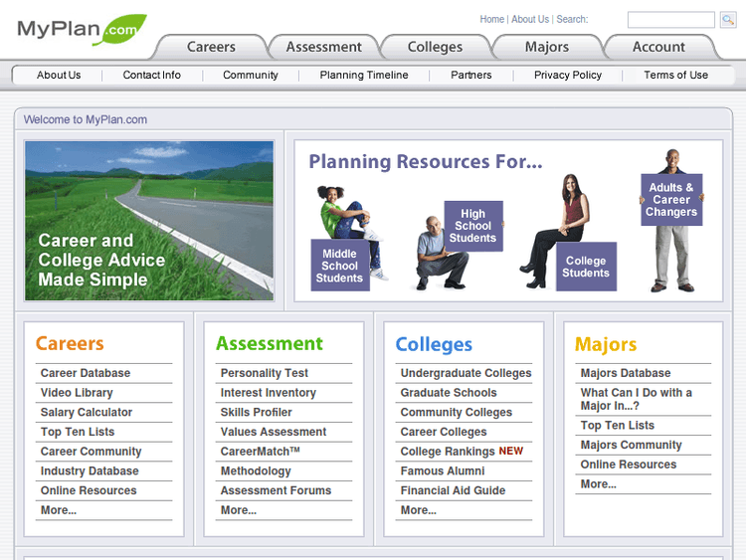746x560 pixels.
Task: Click the Home link at top
Action: coord(492,19)
